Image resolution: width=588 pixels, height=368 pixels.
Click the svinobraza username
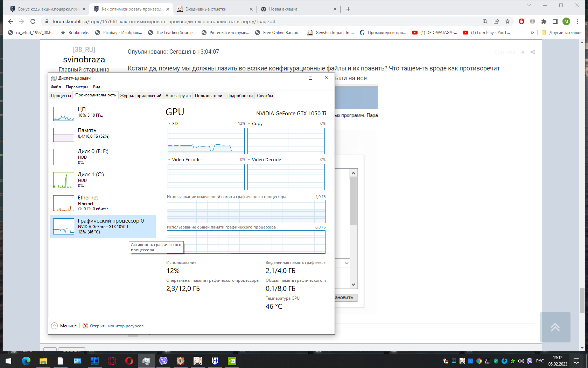pyautogui.click(x=84, y=60)
